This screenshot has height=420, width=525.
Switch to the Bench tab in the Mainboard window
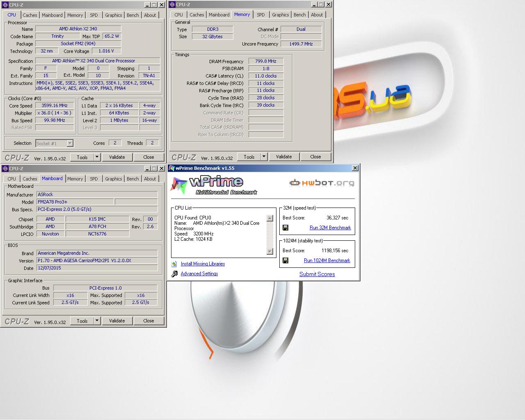(133, 179)
